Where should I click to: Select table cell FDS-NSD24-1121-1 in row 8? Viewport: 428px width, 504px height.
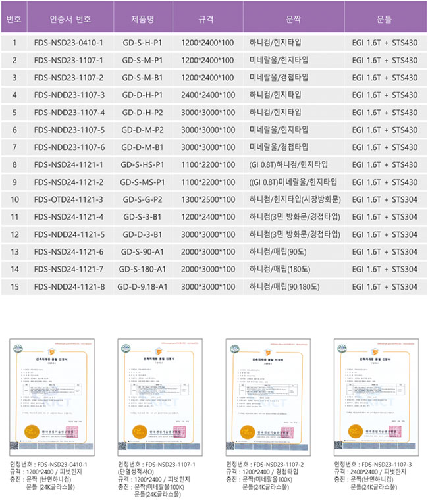tap(68, 164)
